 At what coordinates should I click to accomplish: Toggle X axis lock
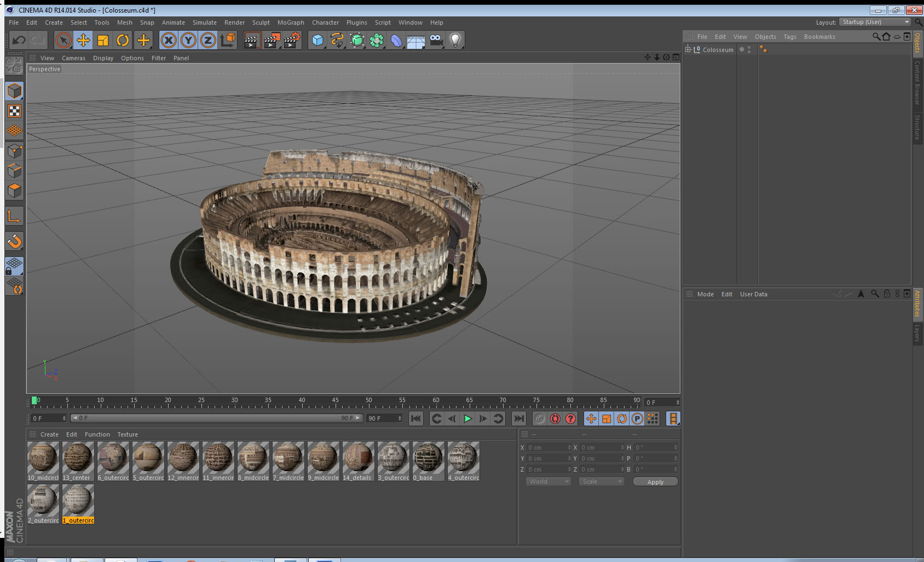(x=169, y=40)
